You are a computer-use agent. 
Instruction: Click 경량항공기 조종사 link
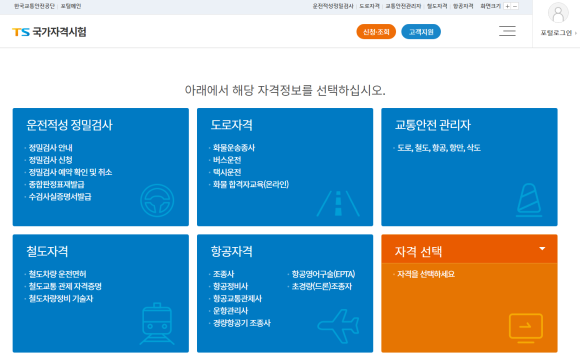point(242,323)
